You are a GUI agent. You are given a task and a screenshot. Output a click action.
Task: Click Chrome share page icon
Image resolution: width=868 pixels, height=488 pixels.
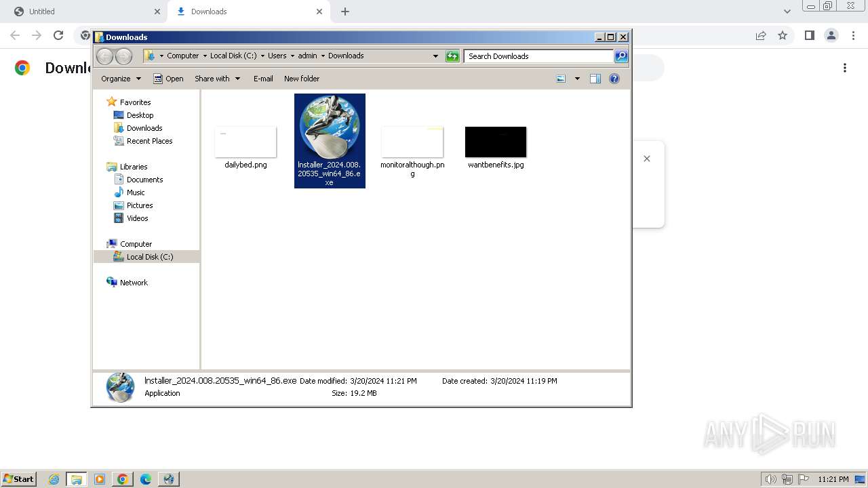coord(761,35)
